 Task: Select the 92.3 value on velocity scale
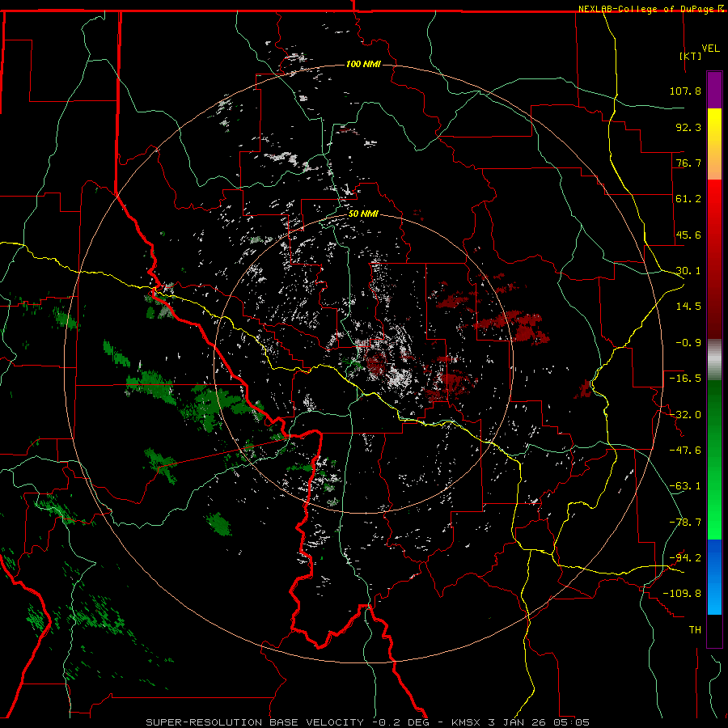688,127
